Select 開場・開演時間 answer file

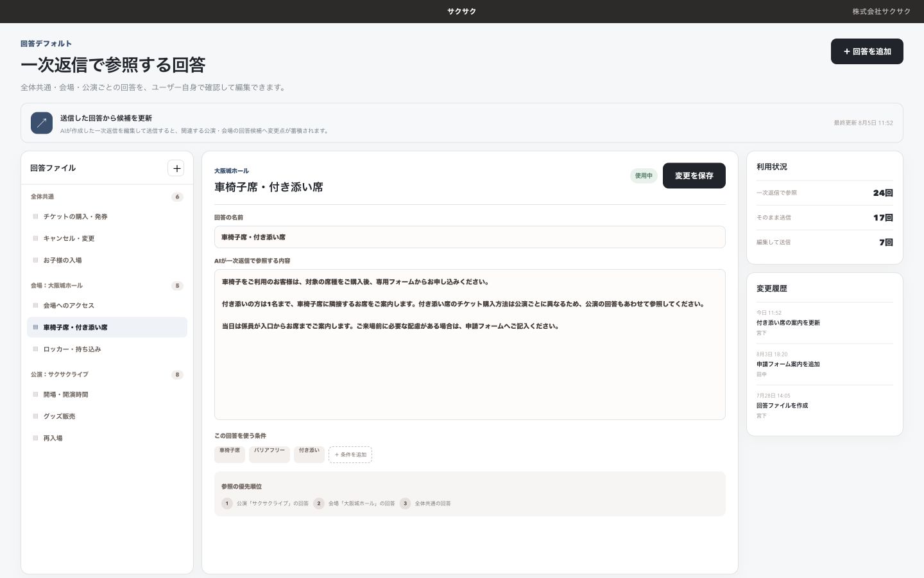click(107, 394)
